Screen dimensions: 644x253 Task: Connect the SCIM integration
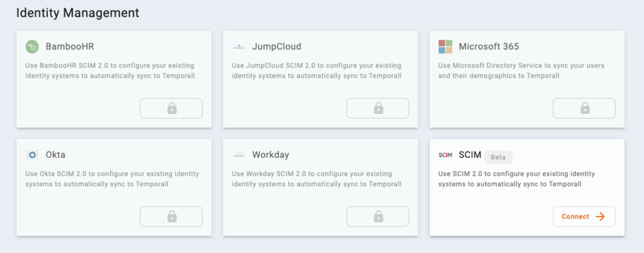[x=584, y=216]
